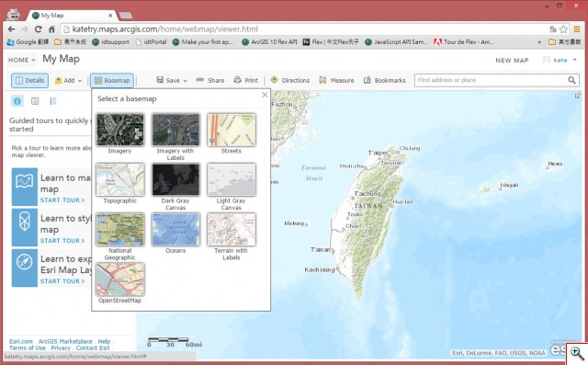Show the map legend tab icon
The width and height of the screenshot is (588, 365).
click(x=53, y=101)
